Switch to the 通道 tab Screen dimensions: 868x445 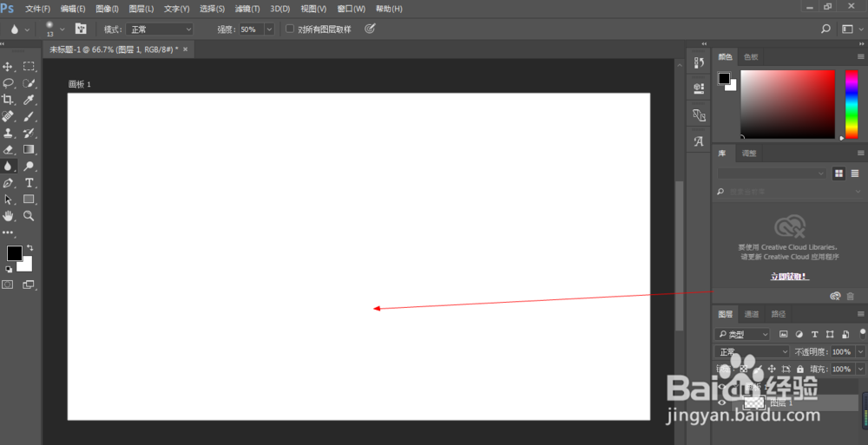(x=751, y=314)
